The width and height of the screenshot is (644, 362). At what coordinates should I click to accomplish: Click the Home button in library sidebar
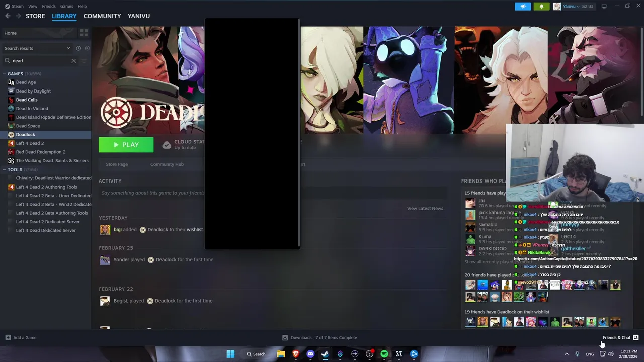pos(39,33)
